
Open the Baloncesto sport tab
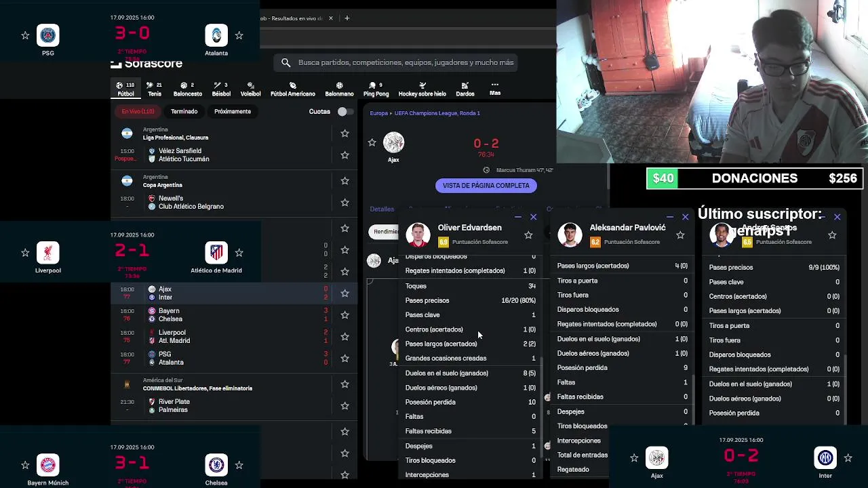tap(188, 89)
